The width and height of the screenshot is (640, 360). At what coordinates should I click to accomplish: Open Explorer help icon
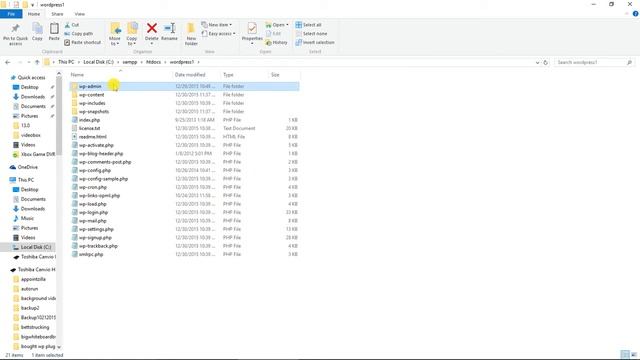[x=635, y=14]
